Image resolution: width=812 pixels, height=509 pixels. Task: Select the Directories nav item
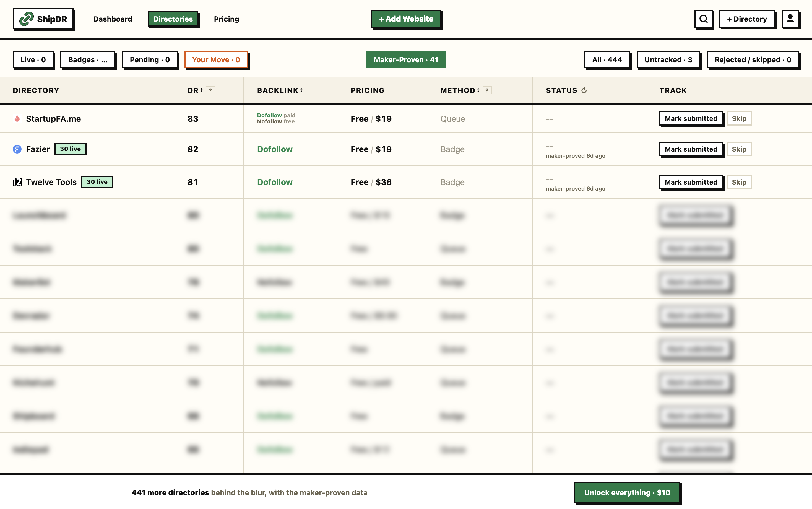coord(173,19)
